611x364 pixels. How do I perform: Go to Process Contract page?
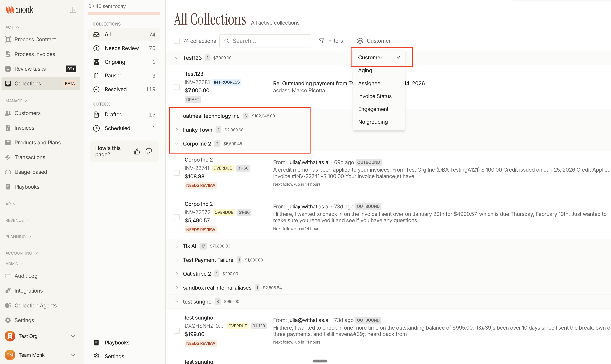click(35, 39)
